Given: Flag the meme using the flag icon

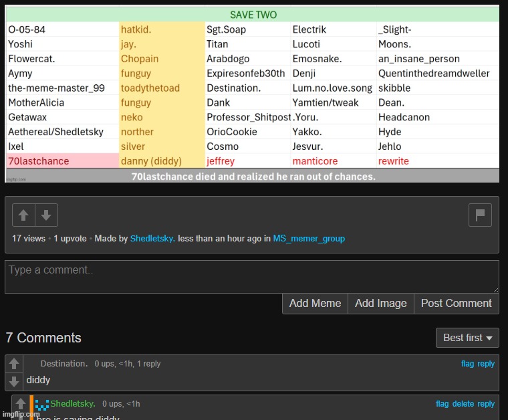Looking at the screenshot, I should point(479,215).
